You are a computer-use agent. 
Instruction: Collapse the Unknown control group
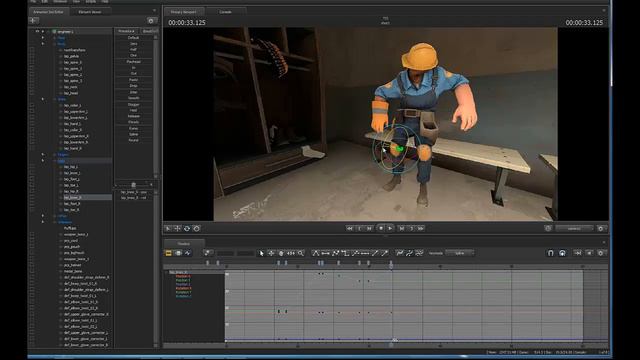coord(43,222)
